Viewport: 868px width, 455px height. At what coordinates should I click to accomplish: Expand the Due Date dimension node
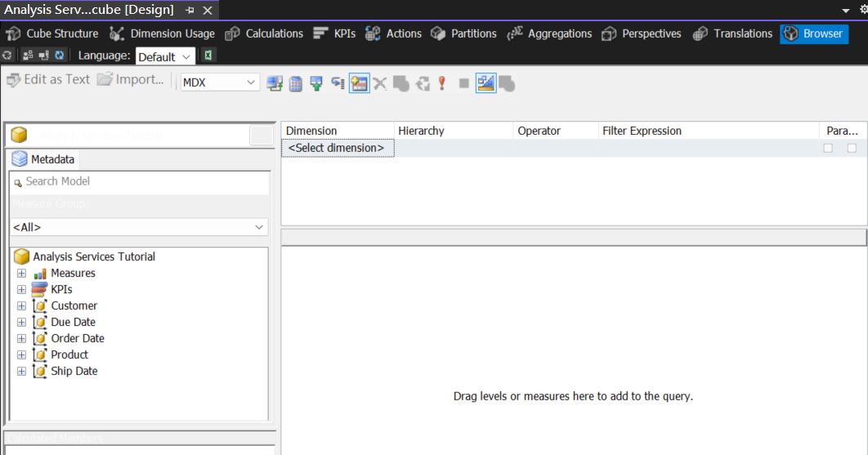[x=21, y=322]
